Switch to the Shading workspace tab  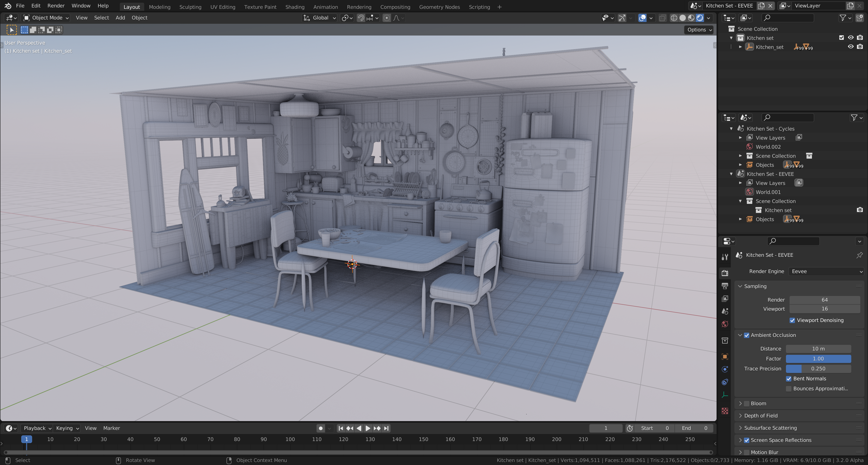point(295,7)
